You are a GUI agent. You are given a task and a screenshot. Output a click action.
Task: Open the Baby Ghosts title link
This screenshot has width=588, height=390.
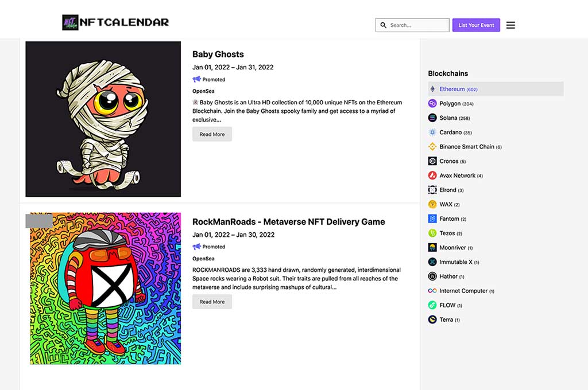(x=218, y=54)
